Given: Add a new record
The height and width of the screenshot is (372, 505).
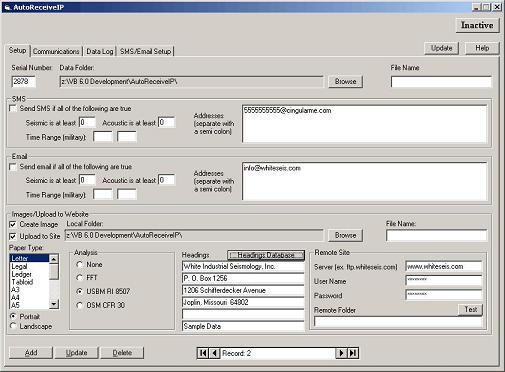Looking at the screenshot, I should coord(31,353).
